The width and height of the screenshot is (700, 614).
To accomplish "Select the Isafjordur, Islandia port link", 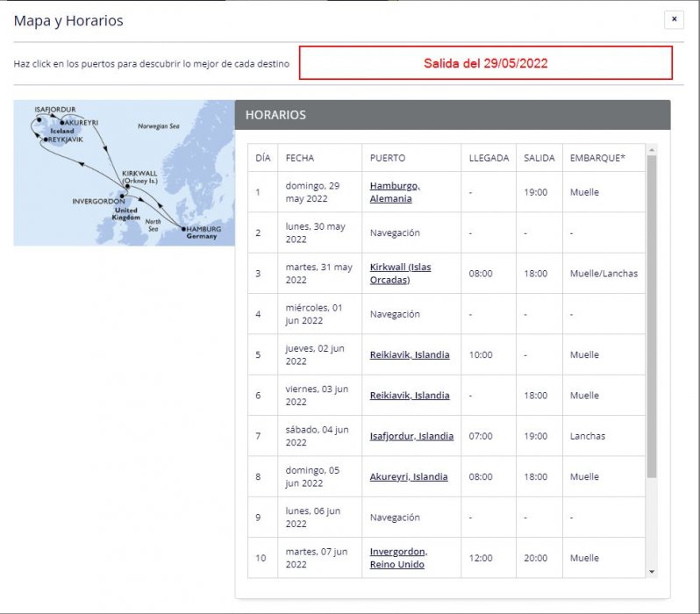I will coord(411,436).
